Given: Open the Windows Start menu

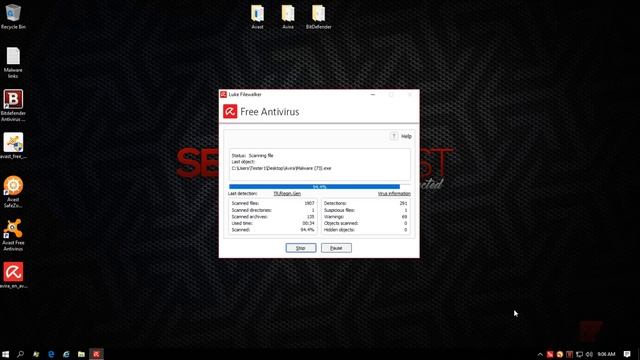Looking at the screenshot, I should (x=6, y=354).
